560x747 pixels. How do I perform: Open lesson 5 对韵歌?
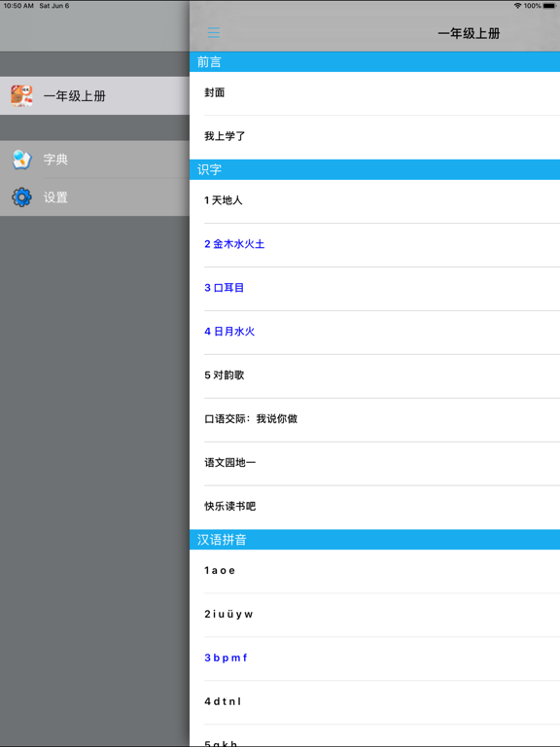coord(374,376)
